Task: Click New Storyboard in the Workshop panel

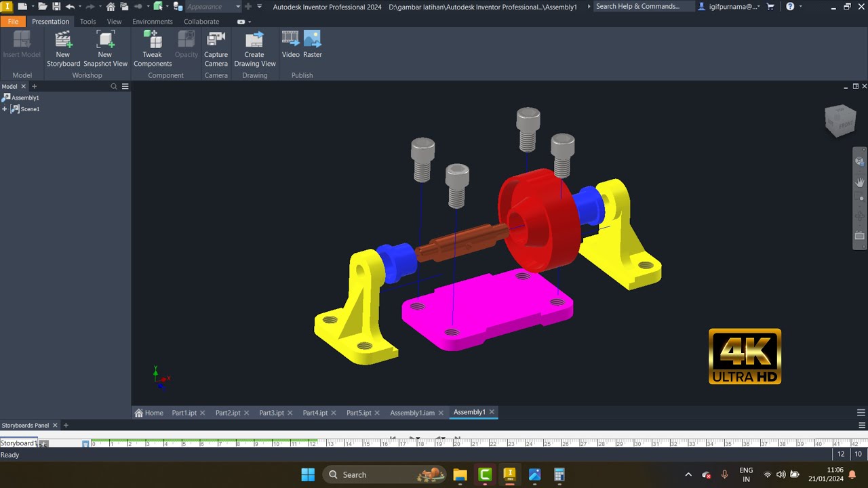Action: pyautogui.click(x=63, y=49)
